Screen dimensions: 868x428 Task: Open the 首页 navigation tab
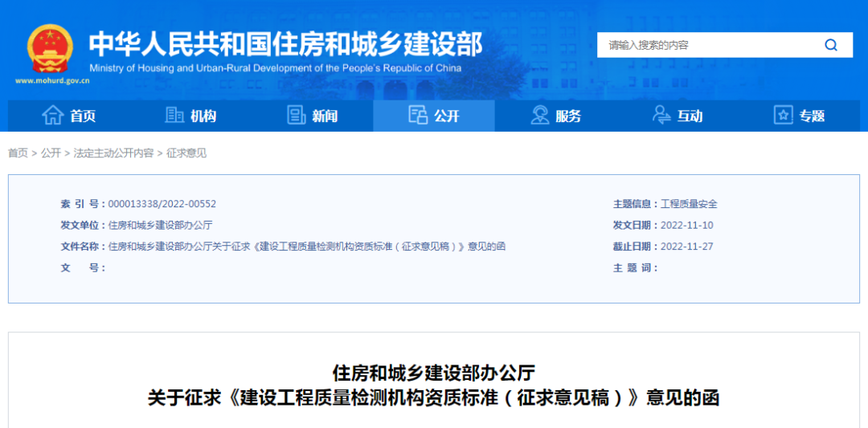pyautogui.click(x=68, y=116)
